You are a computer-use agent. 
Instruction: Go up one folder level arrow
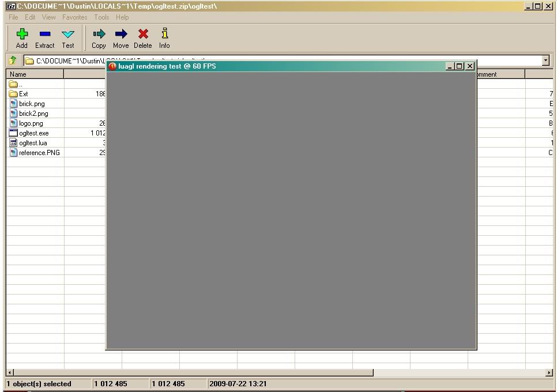pyautogui.click(x=13, y=61)
